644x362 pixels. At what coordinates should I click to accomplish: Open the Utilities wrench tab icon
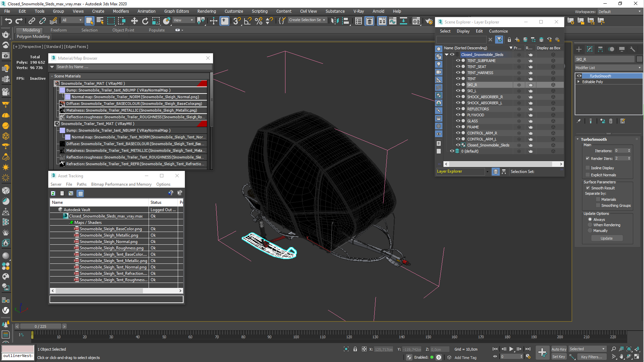tap(633, 49)
